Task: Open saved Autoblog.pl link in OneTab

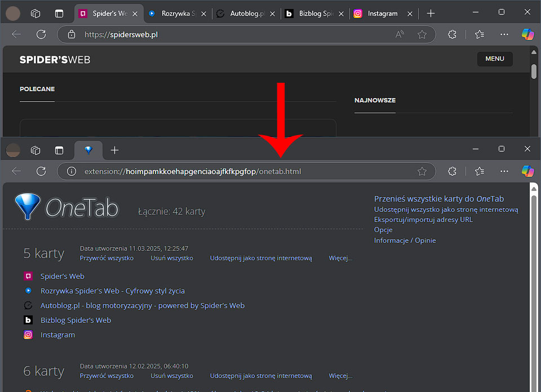Action: point(143,305)
